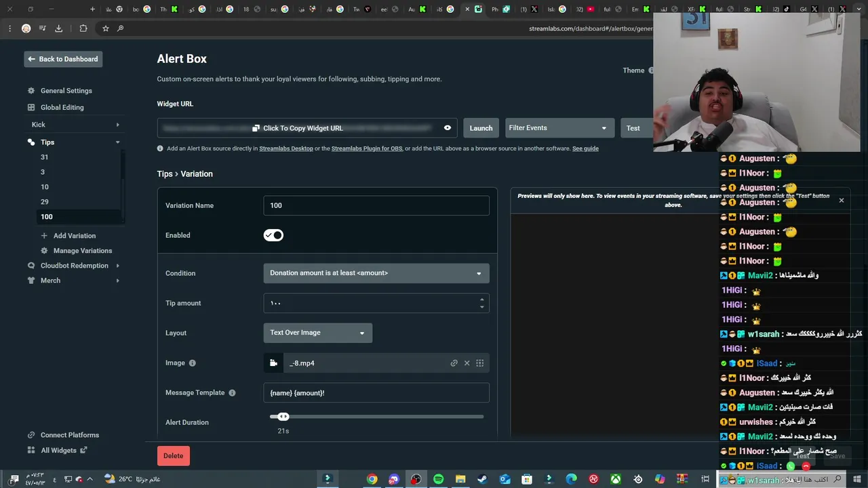
Task: Open the Streamlabs Desktop link
Action: [286, 148]
